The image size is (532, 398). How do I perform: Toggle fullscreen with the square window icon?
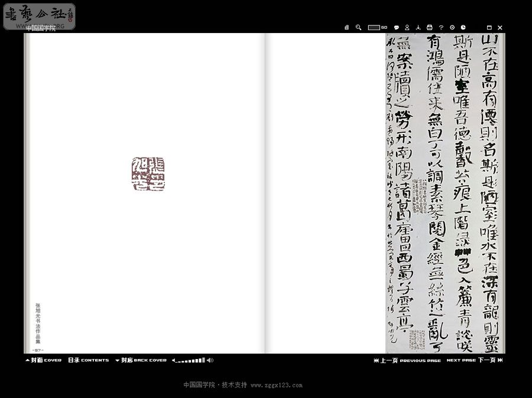489,28
